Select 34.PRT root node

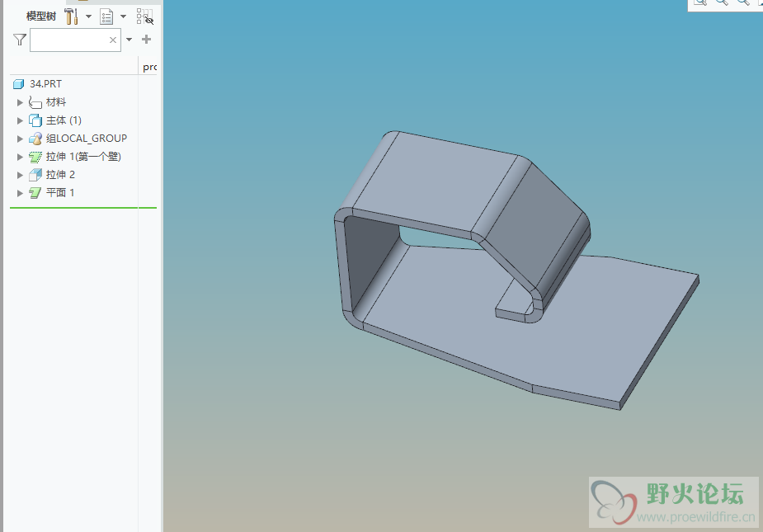click(45, 84)
